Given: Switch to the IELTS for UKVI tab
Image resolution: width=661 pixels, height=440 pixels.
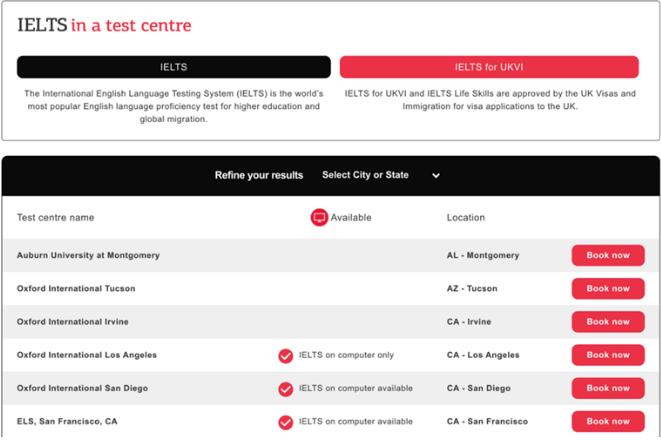Looking at the screenshot, I should [x=489, y=67].
